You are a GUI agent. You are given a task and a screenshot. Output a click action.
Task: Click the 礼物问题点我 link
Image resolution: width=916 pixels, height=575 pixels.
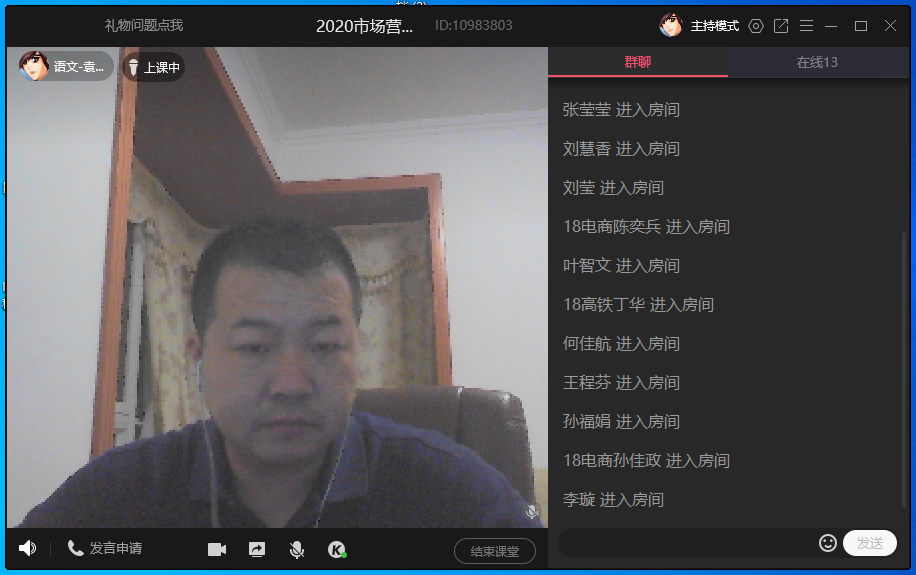[x=144, y=25]
